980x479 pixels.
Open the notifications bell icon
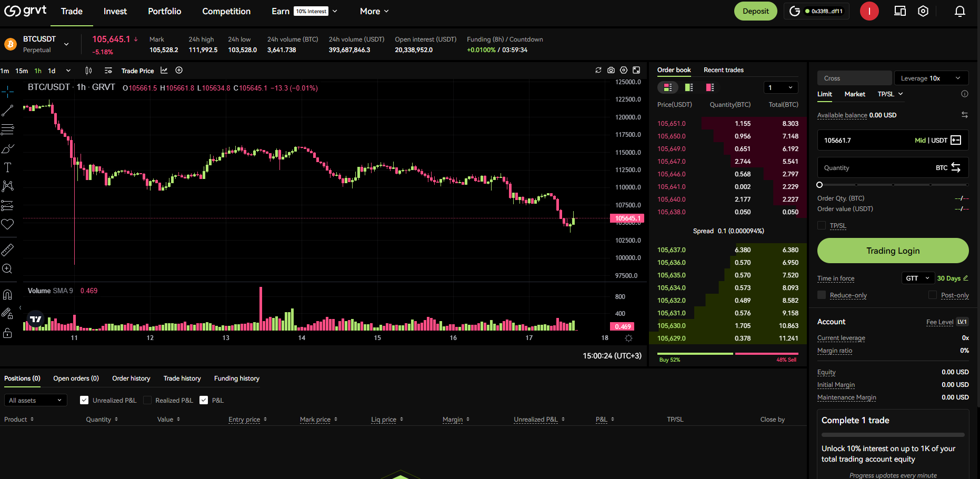click(x=959, y=11)
